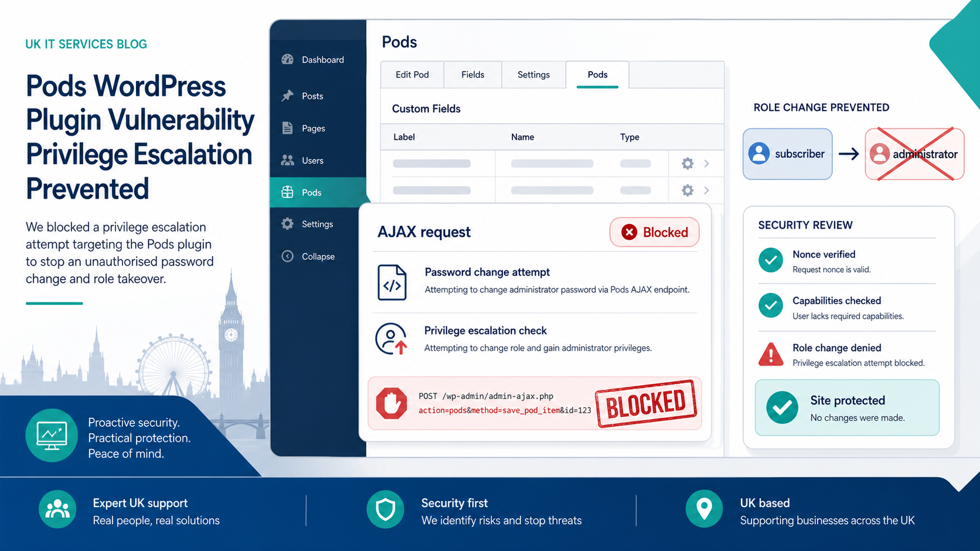Click the Privilege escalation check title
The width and height of the screenshot is (980, 551).
point(485,331)
